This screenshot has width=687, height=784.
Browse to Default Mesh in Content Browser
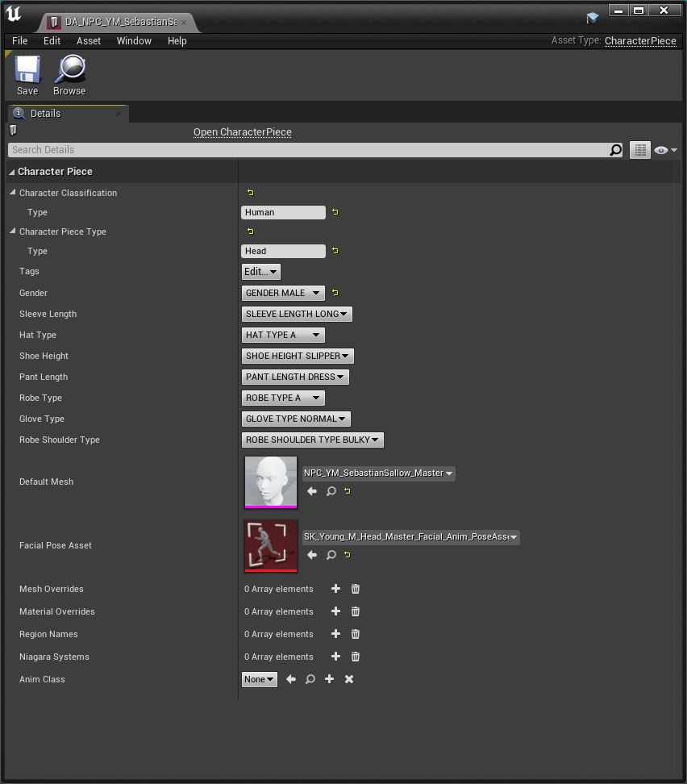(331, 491)
